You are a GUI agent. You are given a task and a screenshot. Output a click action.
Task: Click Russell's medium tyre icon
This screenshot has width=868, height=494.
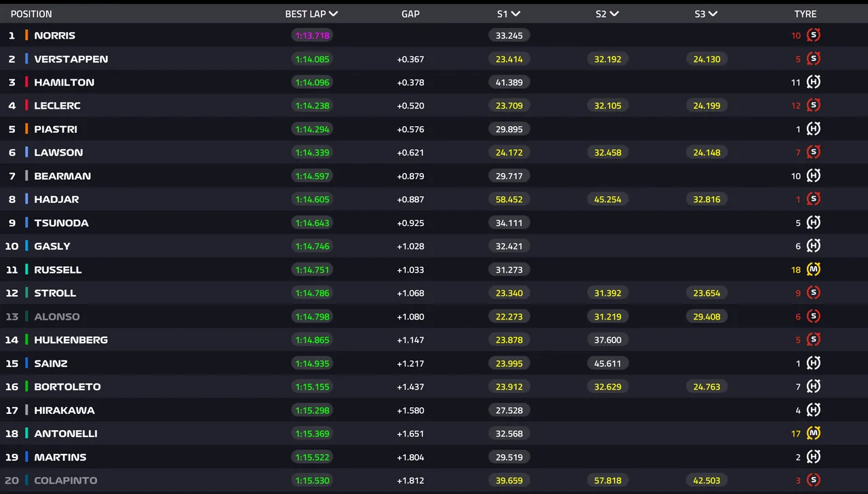click(x=813, y=269)
